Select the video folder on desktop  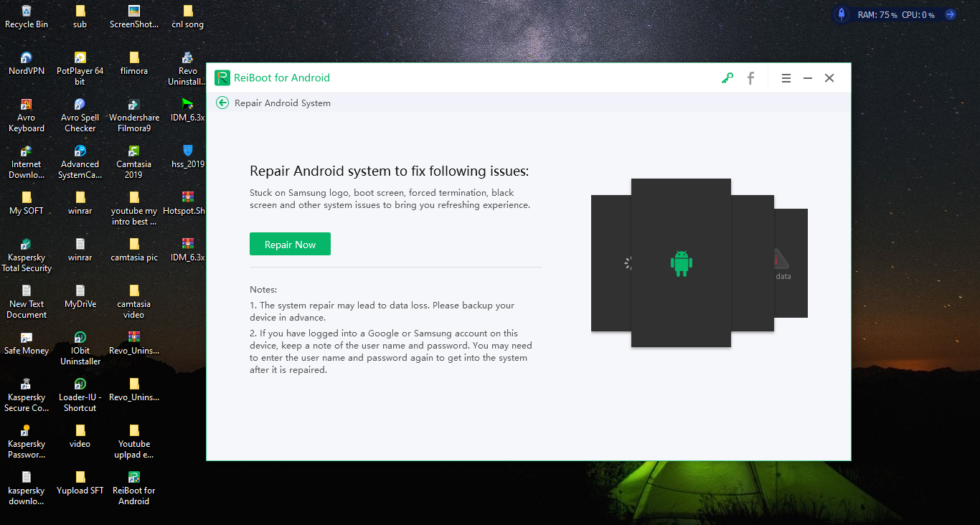80,436
